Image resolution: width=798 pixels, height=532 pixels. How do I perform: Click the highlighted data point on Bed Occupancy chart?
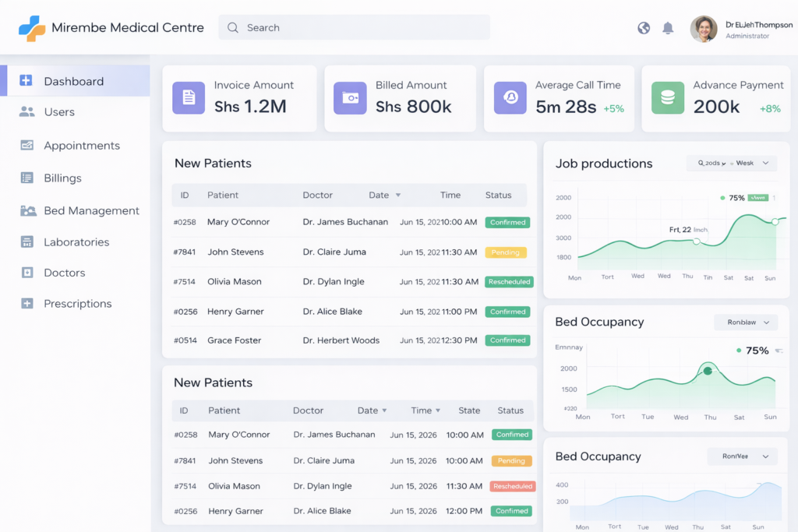point(708,371)
